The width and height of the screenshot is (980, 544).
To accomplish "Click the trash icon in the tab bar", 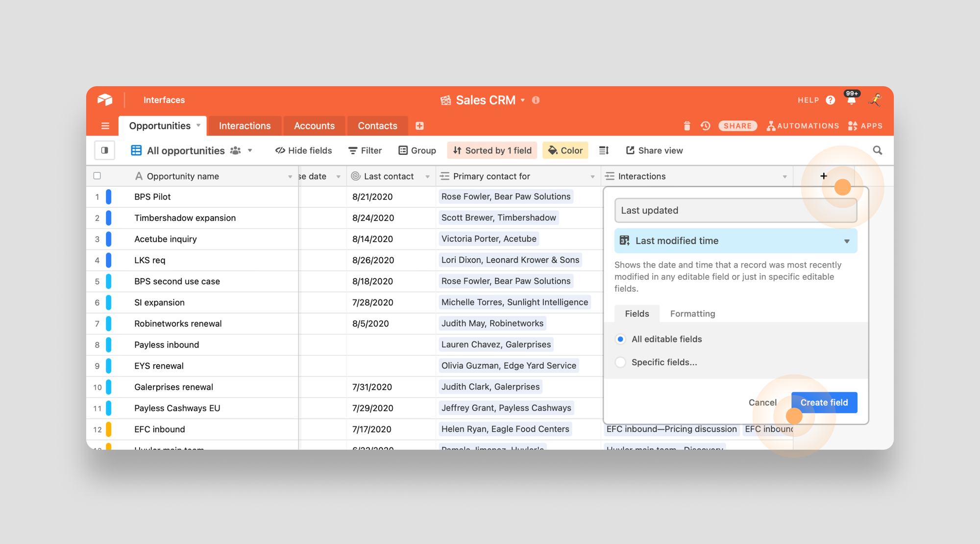I will 687,126.
